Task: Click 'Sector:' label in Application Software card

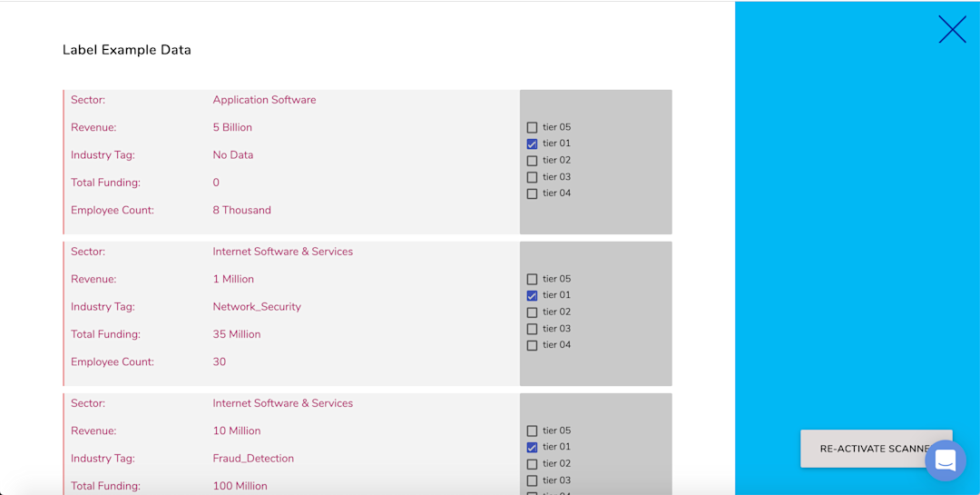Action: [x=88, y=100]
